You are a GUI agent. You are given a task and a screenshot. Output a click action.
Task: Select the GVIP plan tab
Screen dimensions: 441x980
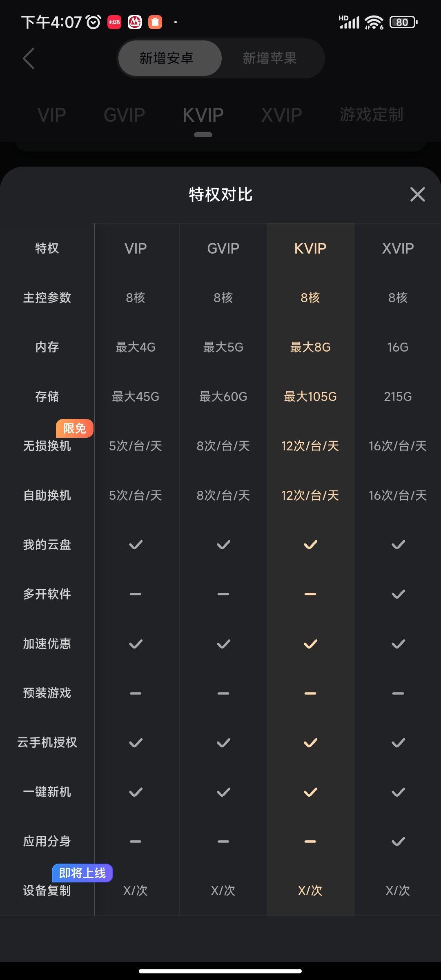124,115
